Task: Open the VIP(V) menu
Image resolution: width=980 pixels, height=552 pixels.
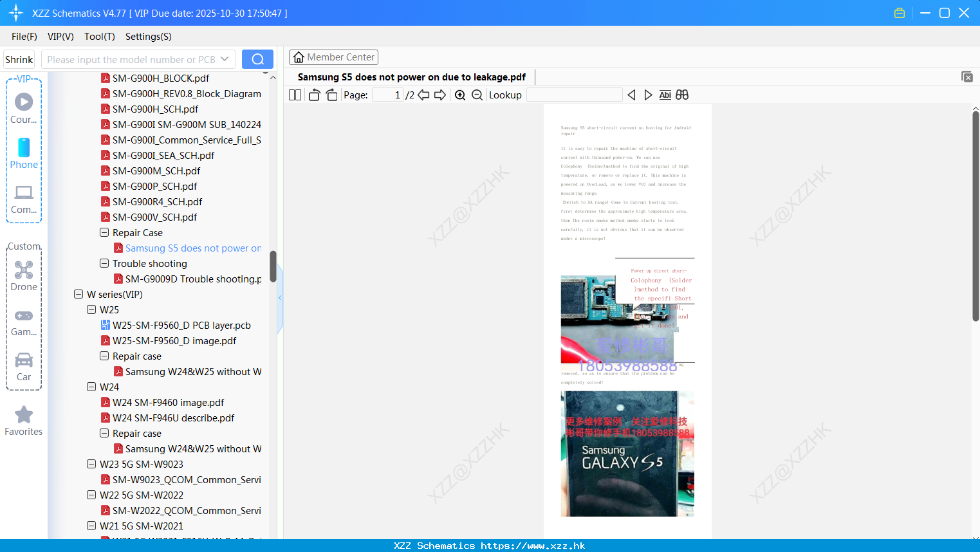Action: 60,37
